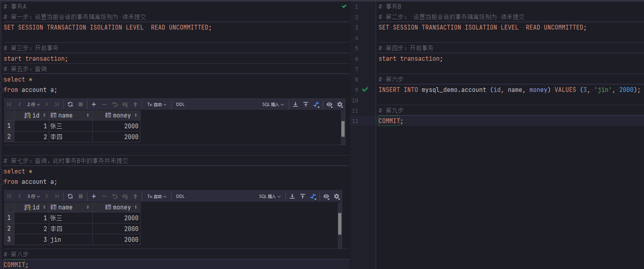
Task: Open Tx 自动 transaction mode dropdown in first grid
Action: (157, 104)
